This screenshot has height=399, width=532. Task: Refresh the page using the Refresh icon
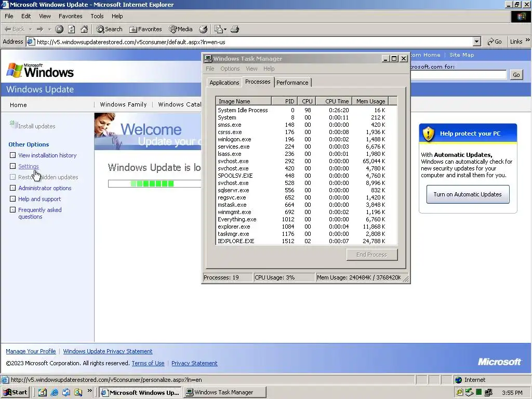pyautogui.click(x=72, y=29)
